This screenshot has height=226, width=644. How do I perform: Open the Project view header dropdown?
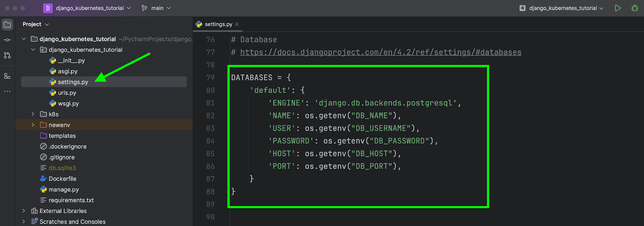(36, 25)
